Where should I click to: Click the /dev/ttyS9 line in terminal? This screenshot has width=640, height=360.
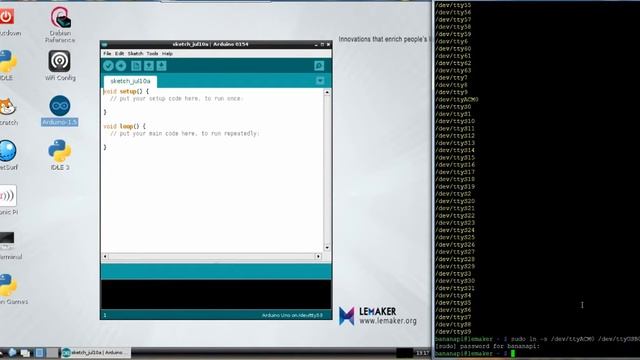tap(453, 332)
